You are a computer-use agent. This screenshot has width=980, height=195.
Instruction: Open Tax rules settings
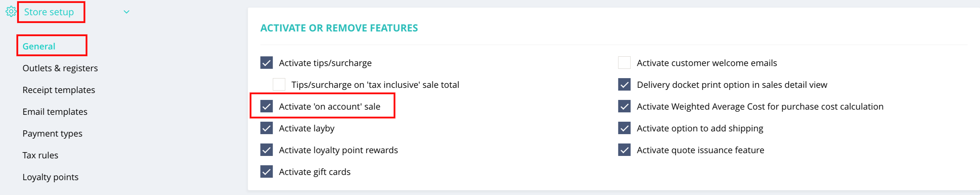coord(40,156)
